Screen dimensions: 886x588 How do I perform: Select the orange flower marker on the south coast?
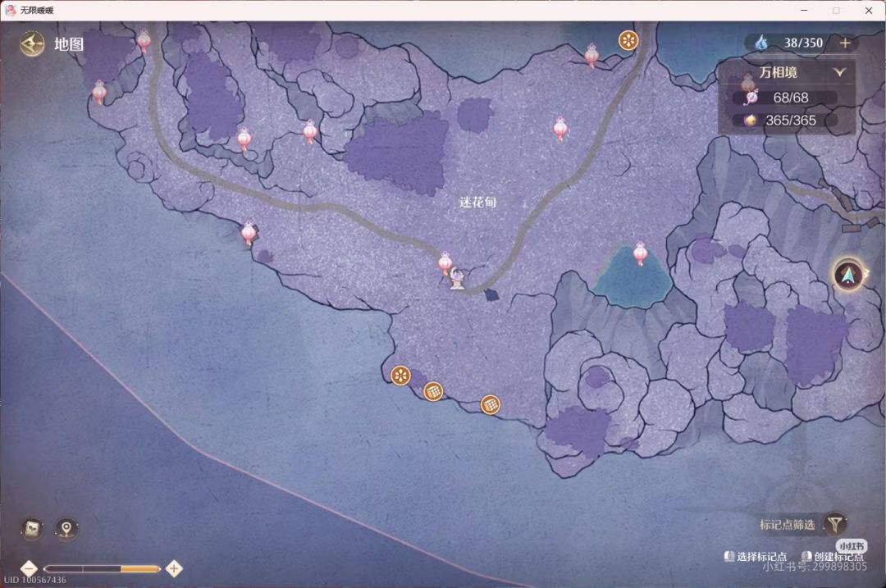400,375
